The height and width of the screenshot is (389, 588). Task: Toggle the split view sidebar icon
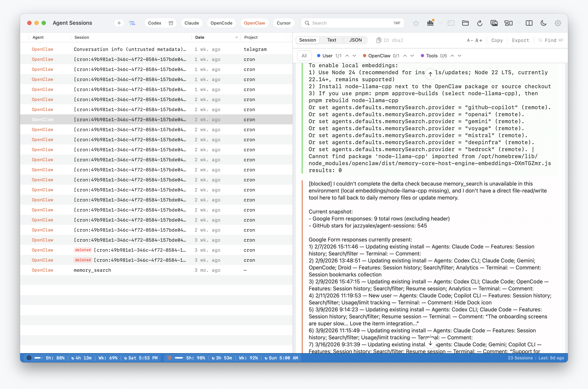(x=529, y=23)
